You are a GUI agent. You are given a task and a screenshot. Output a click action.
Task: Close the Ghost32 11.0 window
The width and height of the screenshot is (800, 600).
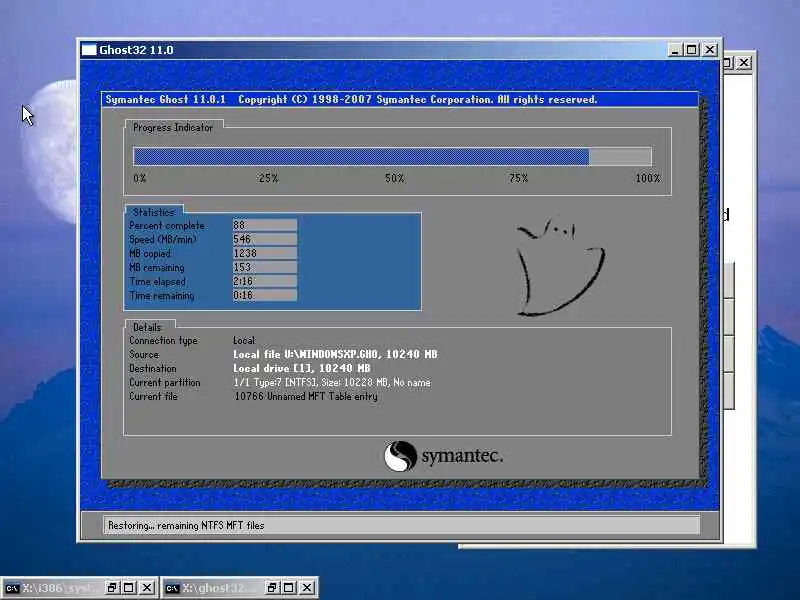coord(710,50)
